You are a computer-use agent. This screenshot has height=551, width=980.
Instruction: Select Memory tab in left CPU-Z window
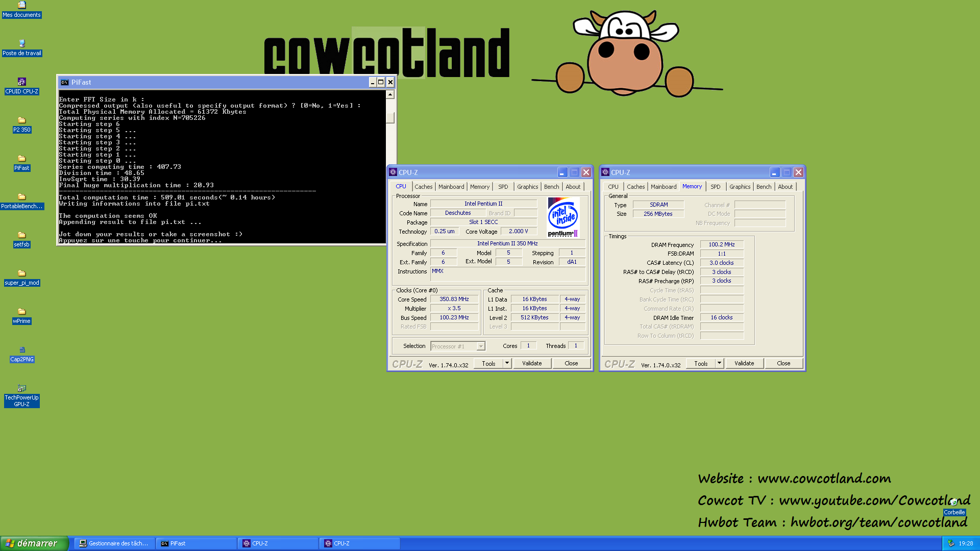(480, 187)
